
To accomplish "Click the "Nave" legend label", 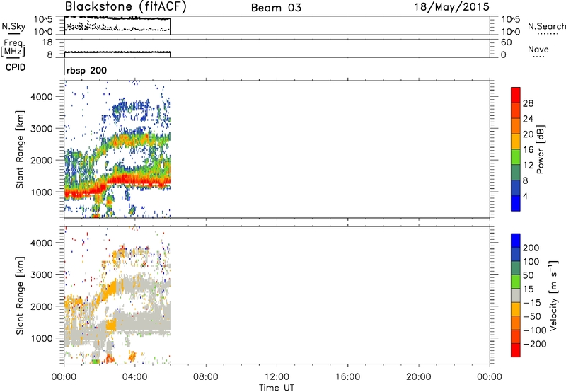I will [538, 49].
